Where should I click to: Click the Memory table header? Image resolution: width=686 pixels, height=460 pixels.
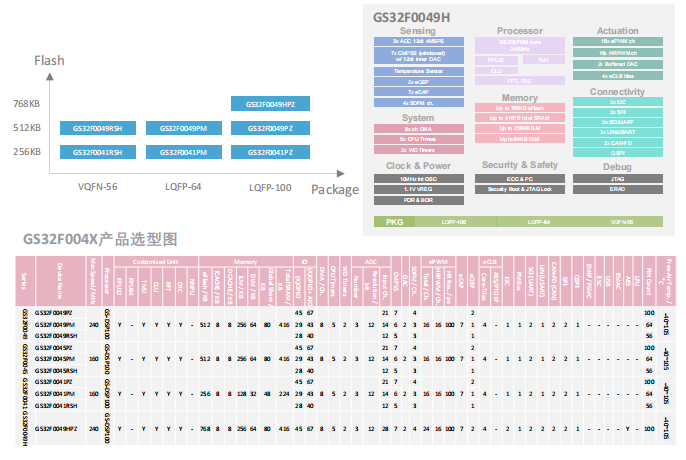pyautogui.click(x=245, y=262)
